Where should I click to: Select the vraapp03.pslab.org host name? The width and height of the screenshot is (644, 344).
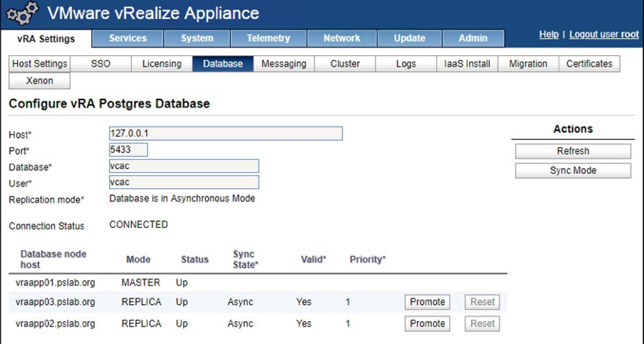click(x=56, y=302)
